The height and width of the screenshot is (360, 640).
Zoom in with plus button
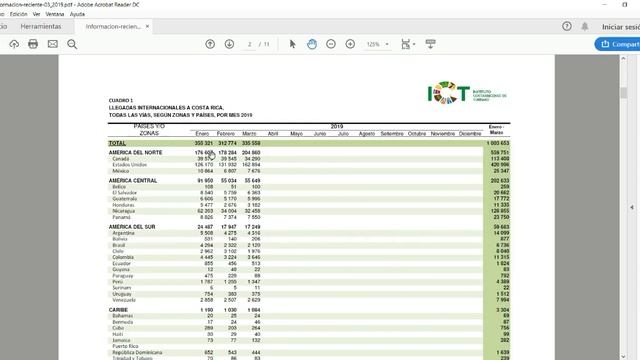pos(350,44)
